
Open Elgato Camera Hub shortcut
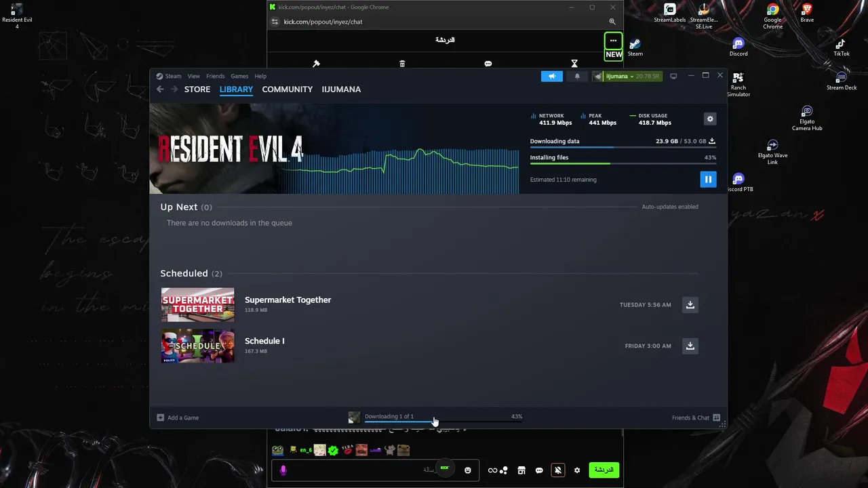(807, 118)
